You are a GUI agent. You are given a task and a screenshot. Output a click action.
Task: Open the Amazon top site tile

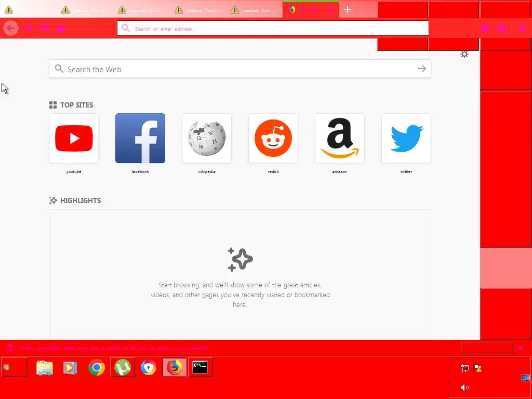[x=340, y=138]
